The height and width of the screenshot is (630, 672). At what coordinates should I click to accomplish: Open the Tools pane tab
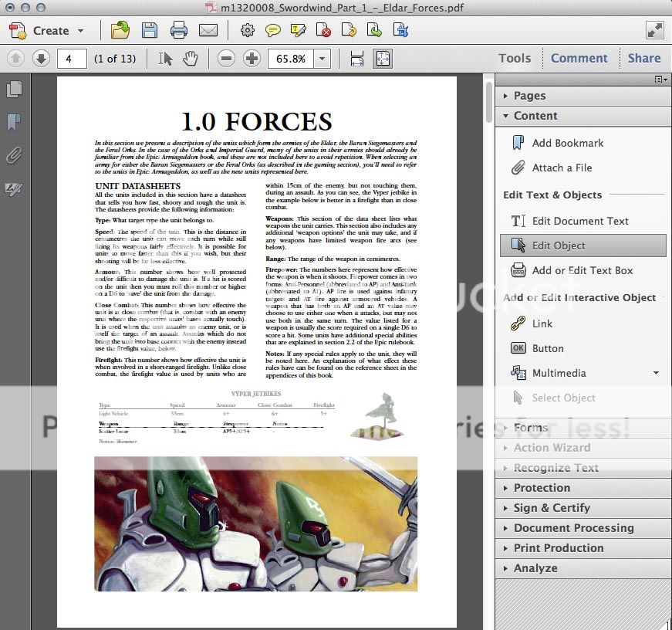pos(515,59)
